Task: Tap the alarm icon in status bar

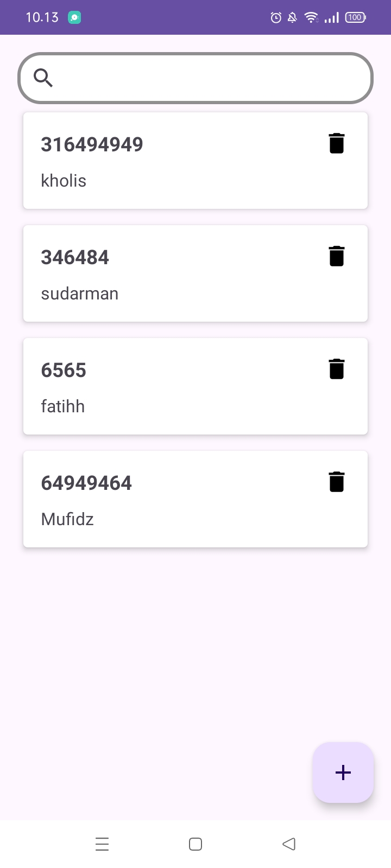Action: [x=276, y=18]
